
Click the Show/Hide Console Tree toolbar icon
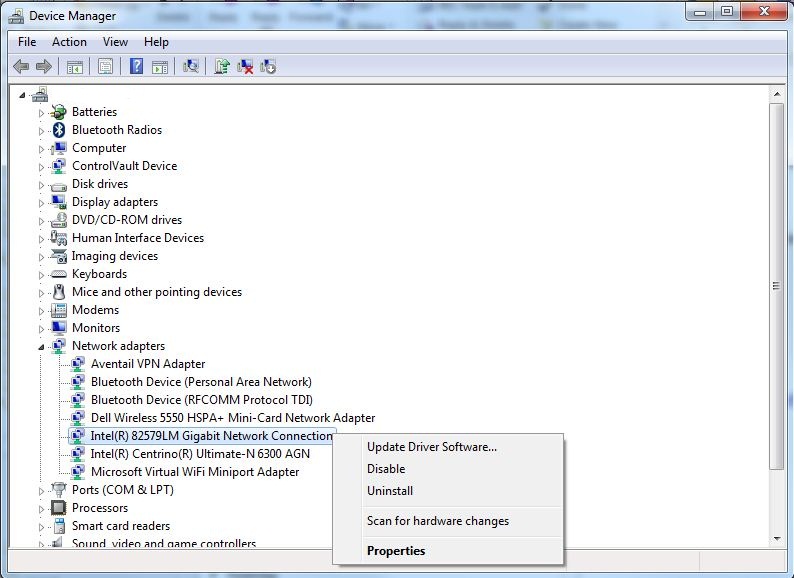(x=74, y=67)
